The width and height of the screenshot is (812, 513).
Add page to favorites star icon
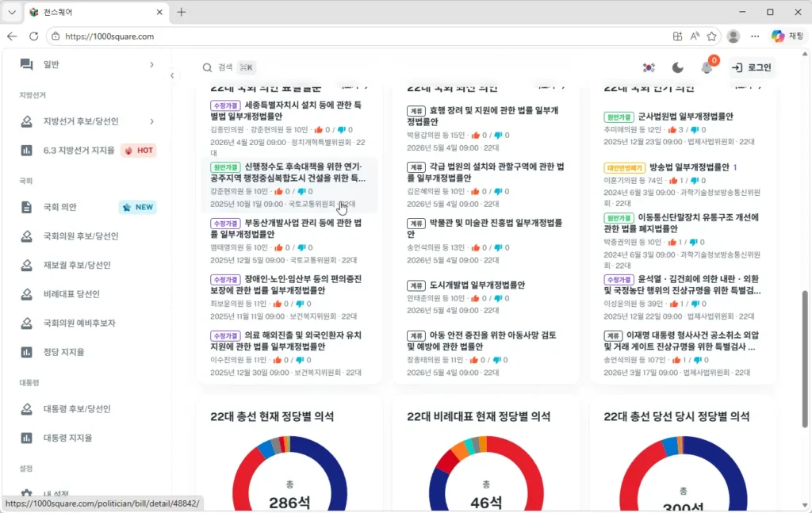(x=711, y=36)
